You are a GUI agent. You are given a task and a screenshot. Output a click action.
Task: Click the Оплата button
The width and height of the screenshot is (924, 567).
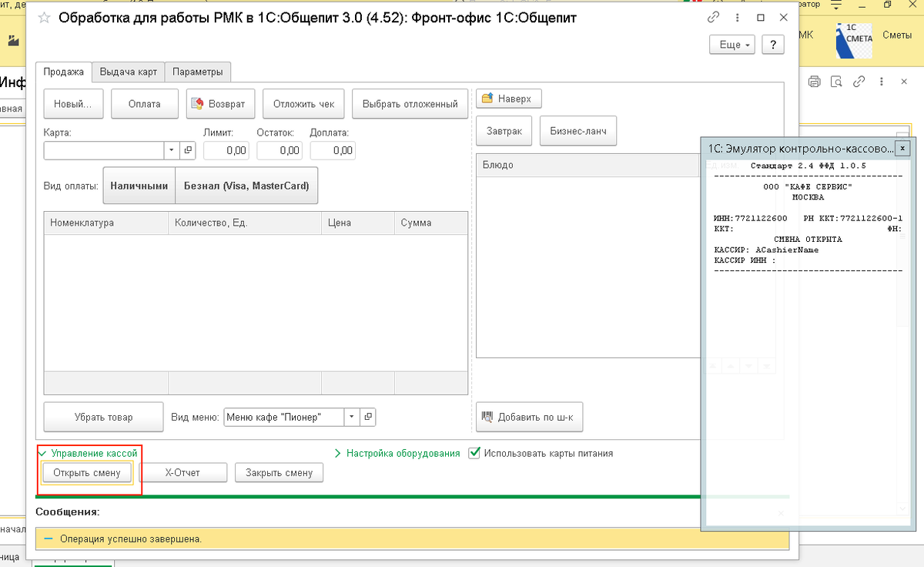point(145,104)
